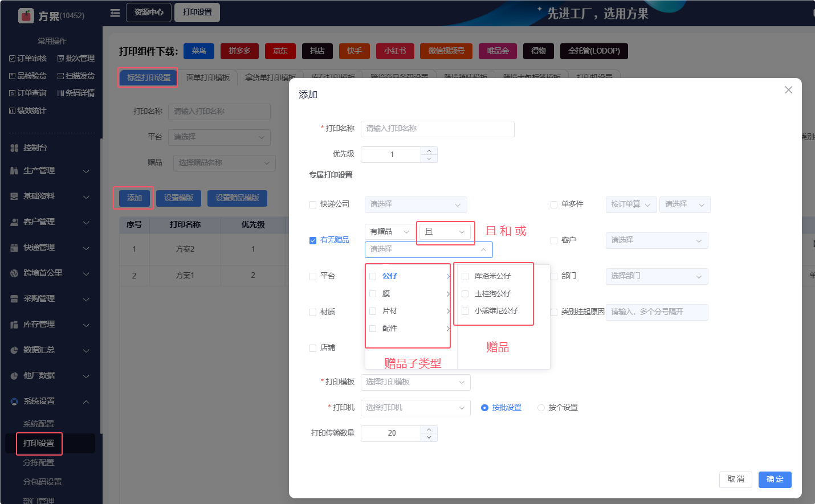Click the 打印名称 input in dialog
Viewport: 815px width, 504px height.
click(x=438, y=129)
